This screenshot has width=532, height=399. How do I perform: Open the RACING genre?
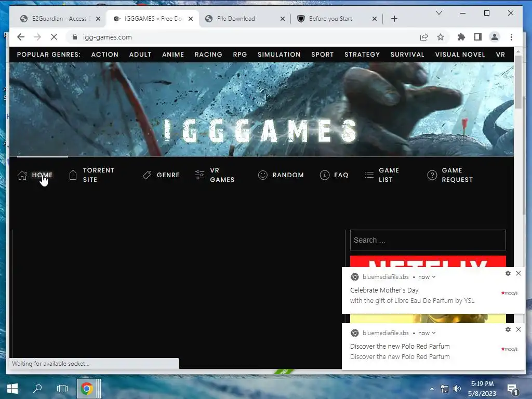208,54
